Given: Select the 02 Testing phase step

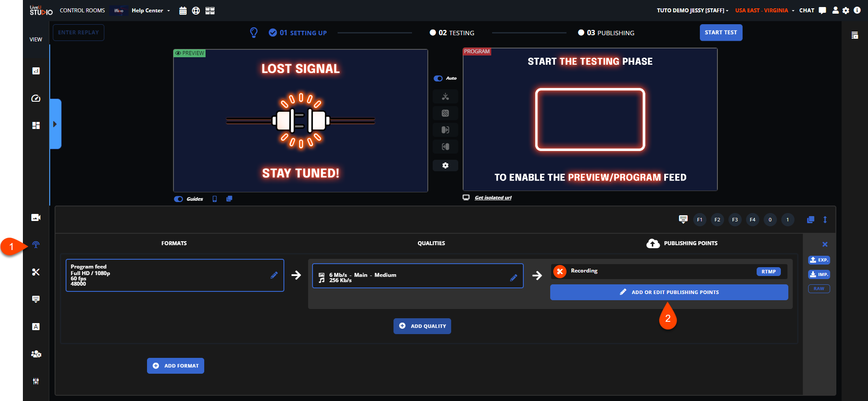Looking at the screenshot, I should click(x=452, y=33).
